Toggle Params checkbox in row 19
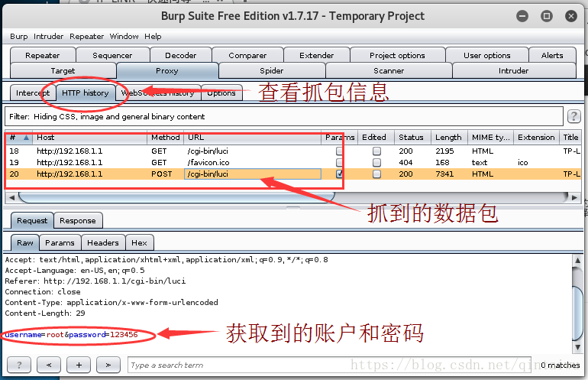This screenshot has width=588, height=380. point(339,163)
